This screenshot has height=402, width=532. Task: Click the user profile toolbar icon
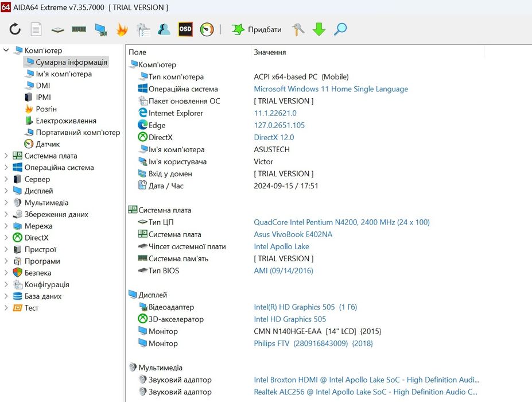click(164, 29)
